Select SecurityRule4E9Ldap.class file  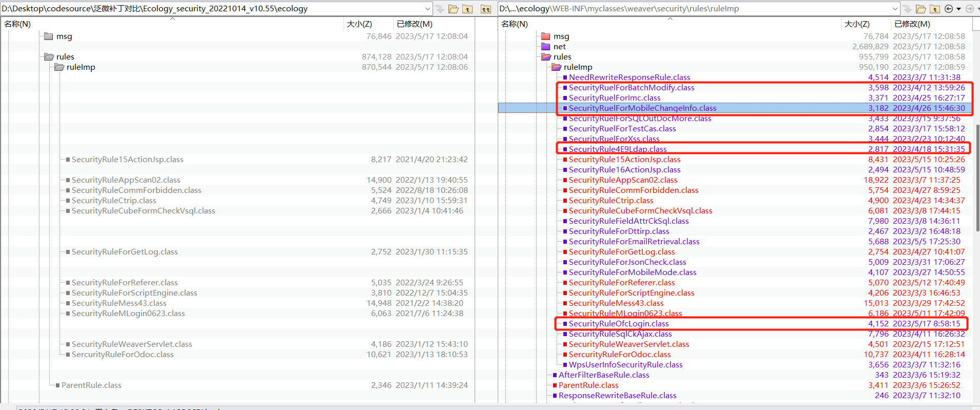coord(618,149)
